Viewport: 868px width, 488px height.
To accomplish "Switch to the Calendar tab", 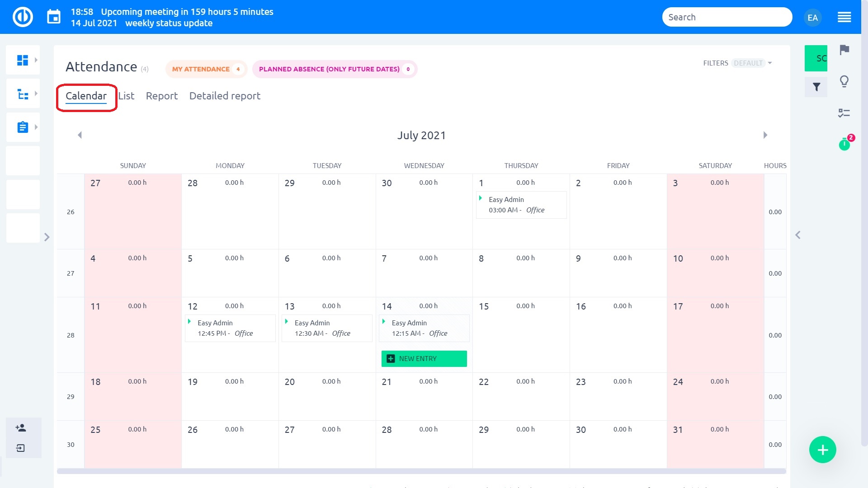I will tap(86, 96).
